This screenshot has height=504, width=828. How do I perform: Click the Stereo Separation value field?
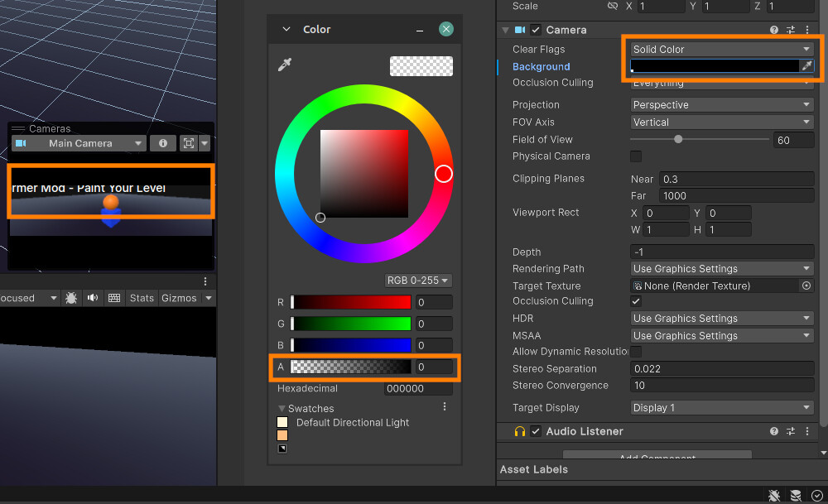coord(722,368)
